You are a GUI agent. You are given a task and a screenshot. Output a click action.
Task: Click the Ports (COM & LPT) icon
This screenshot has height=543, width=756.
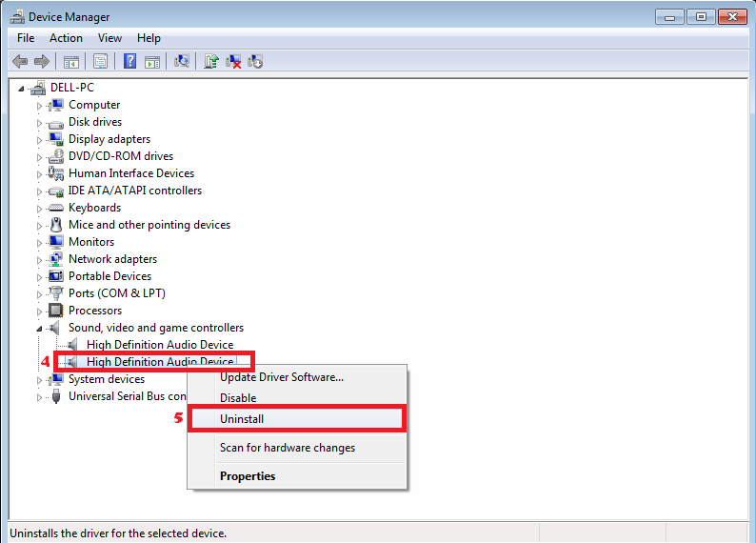pos(56,293)
